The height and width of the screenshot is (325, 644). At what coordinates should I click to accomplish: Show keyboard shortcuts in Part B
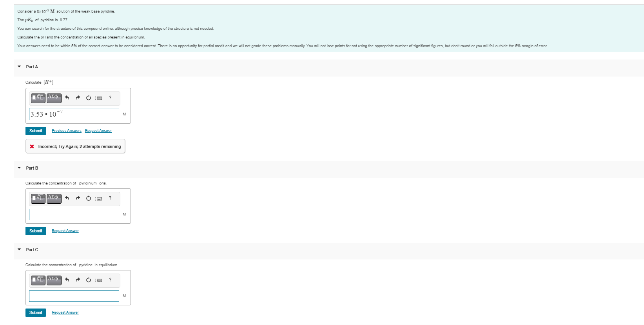(x=99, y=199)
